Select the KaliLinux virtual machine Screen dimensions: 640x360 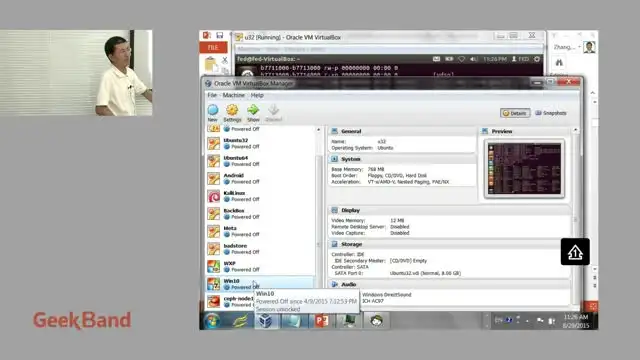(260, 196)
